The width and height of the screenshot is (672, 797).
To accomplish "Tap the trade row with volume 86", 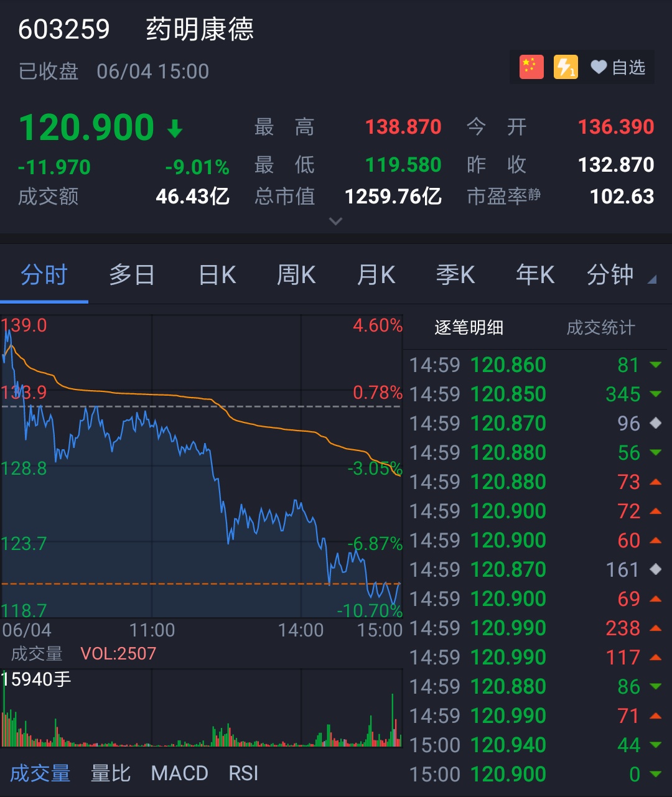I will [x=538, y=686].
